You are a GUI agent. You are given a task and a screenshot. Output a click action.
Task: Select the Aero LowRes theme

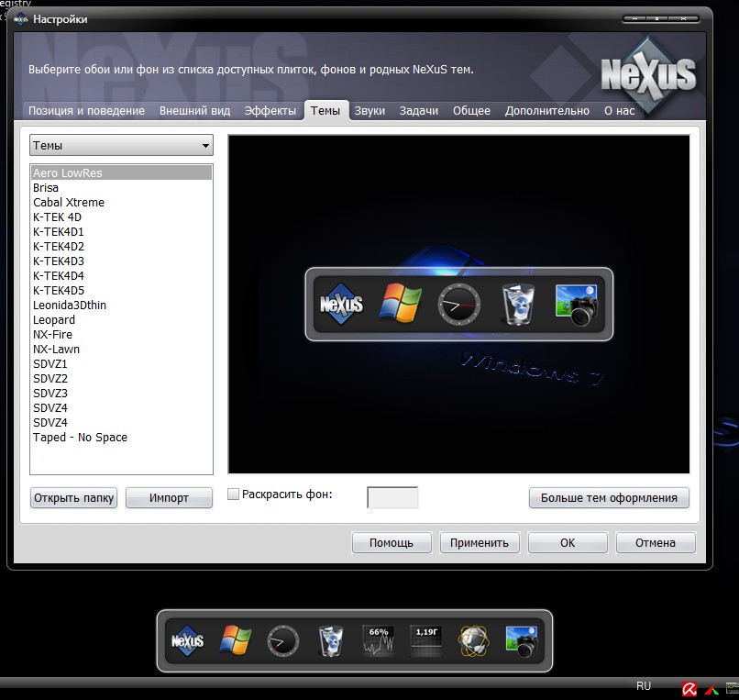pos(121,173)
